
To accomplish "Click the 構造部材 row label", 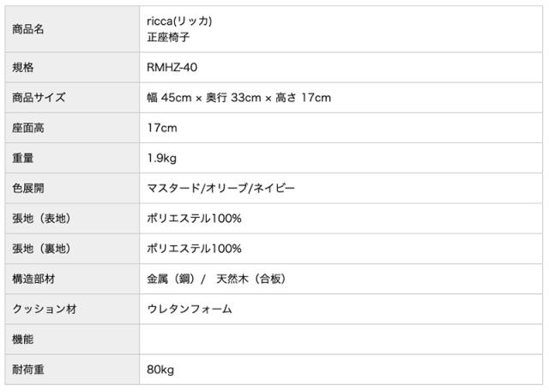I will point(34,279).
